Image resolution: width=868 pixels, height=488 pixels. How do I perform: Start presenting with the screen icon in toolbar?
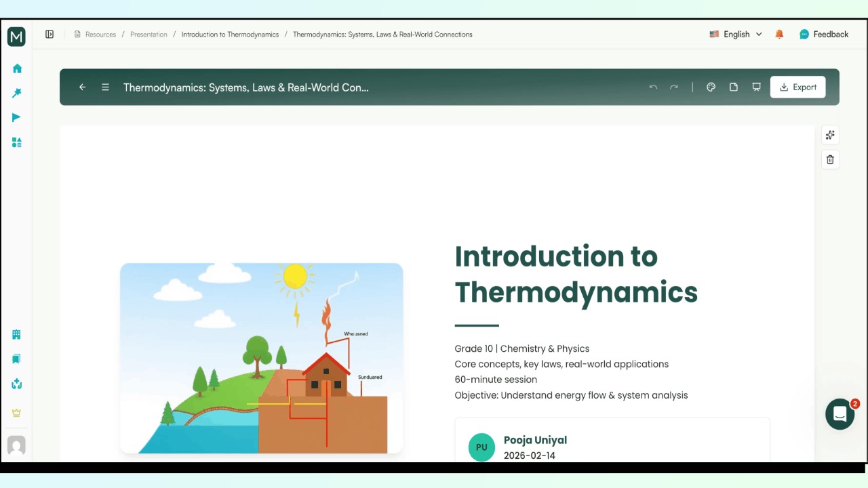click(756, 87)
